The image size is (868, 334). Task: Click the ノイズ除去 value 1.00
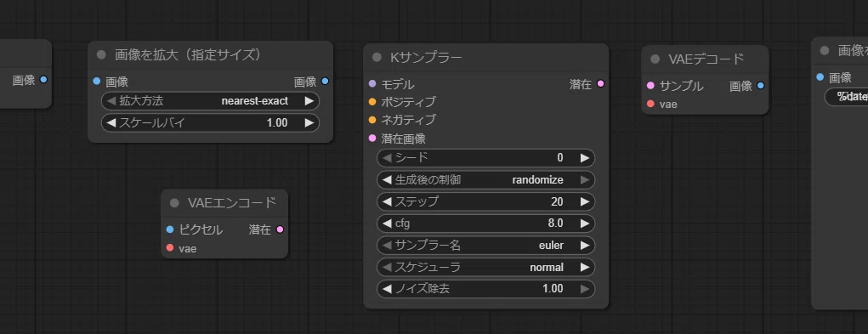coord(553,289)
